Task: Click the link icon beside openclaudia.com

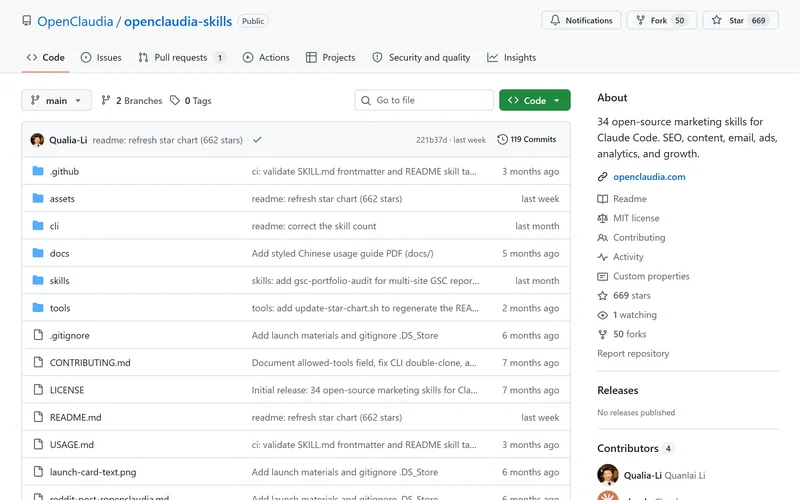Action: [x=603, y=177]
